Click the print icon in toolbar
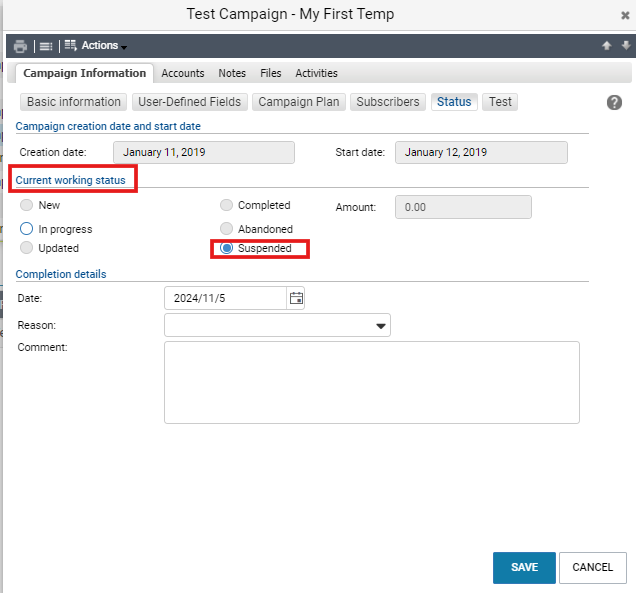The width and height of the screenshot is (636, 593). click(x=20, y=46)
